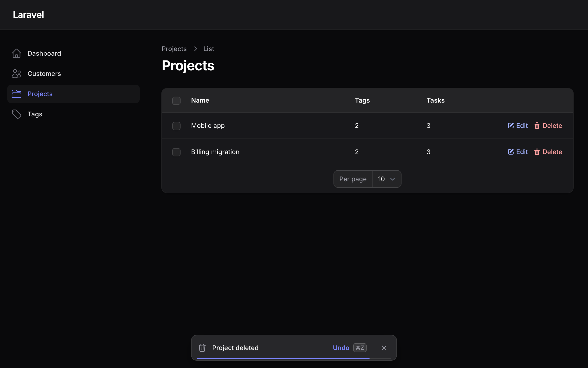Screen dimensions: 588x368
Task: Check the Mobile app row checkbox
Action: (176, 126)
